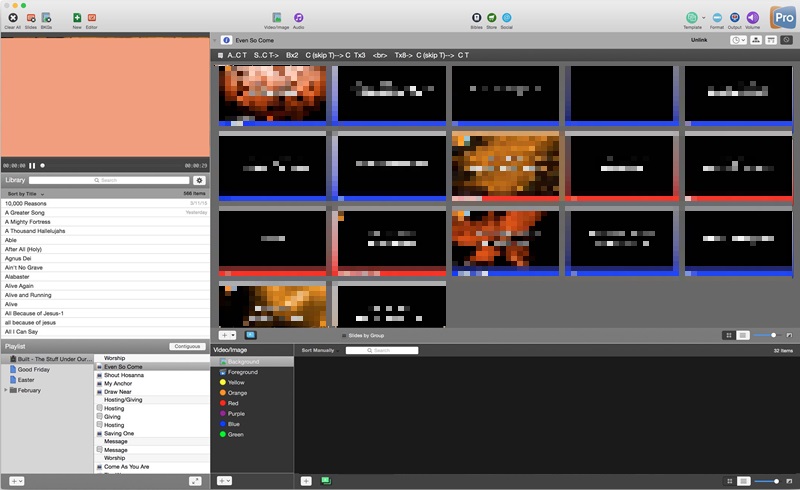800x490 pixels.
Task: Click the header button with the people icon
Action: [x=756, y=40]
